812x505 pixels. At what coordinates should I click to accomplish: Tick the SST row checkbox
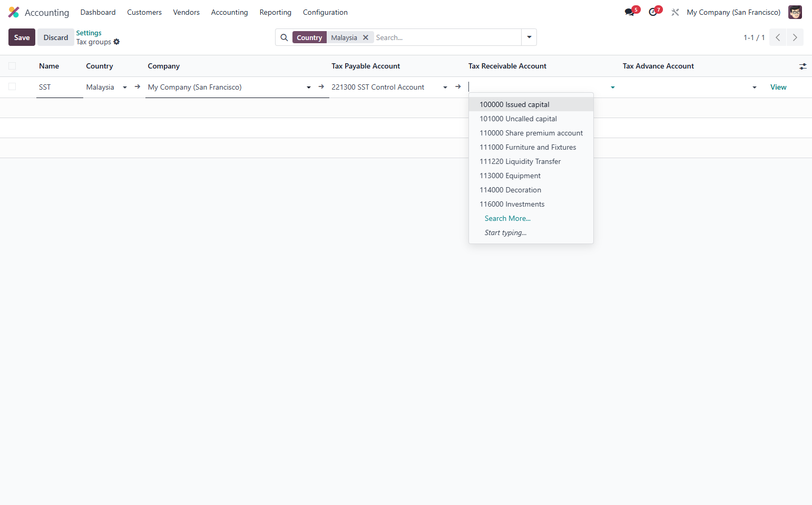[12, 86]
